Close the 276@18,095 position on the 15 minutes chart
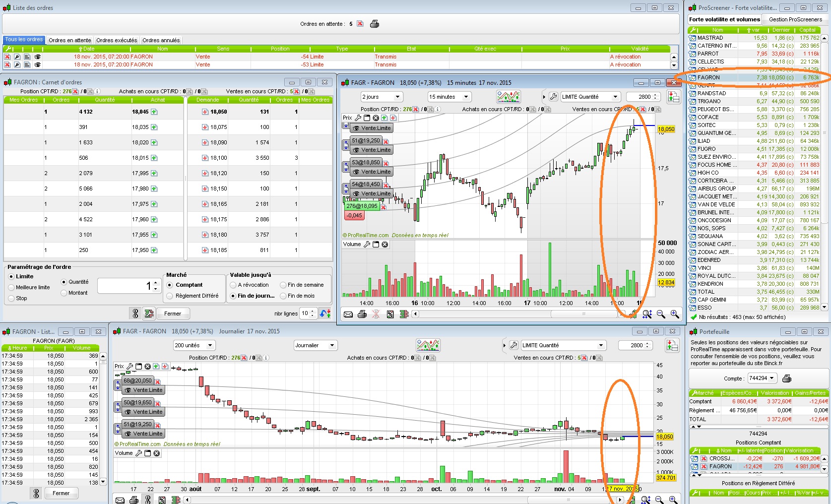The width and height of the screenshot is (831, 504). pyautogui.click(x=384, y=207)
